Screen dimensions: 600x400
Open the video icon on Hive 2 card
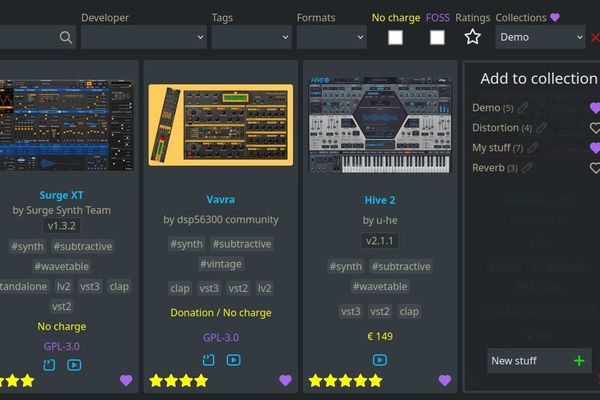tap(380, 360)
